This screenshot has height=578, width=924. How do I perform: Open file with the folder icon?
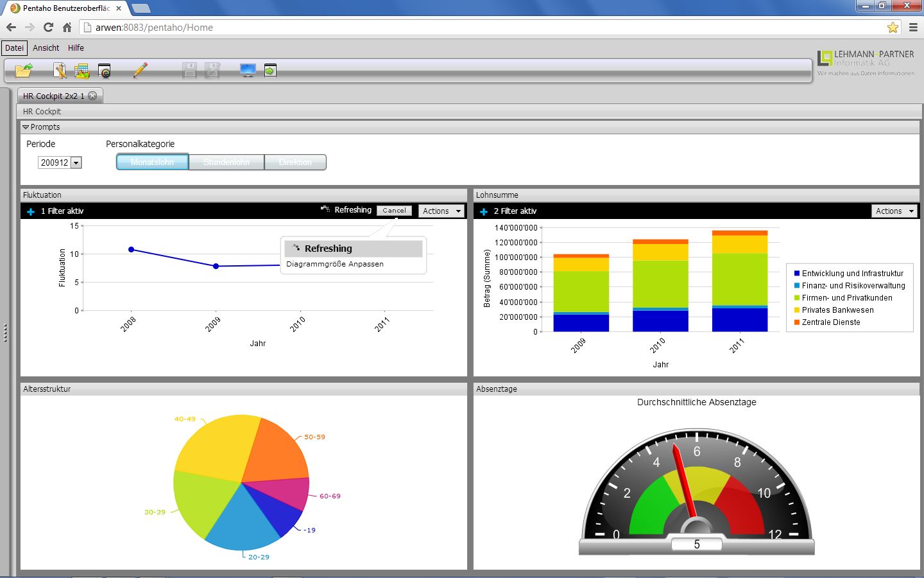(x=24, y=71)
